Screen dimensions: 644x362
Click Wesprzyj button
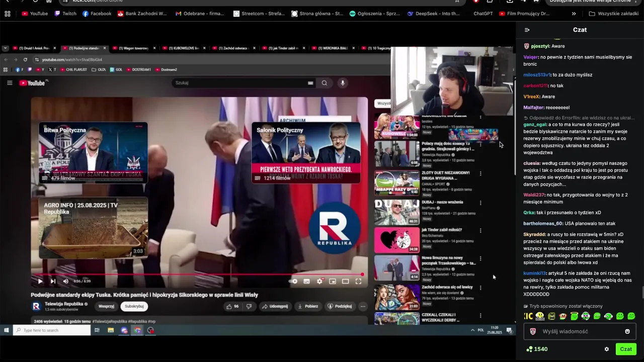point(107,306)
